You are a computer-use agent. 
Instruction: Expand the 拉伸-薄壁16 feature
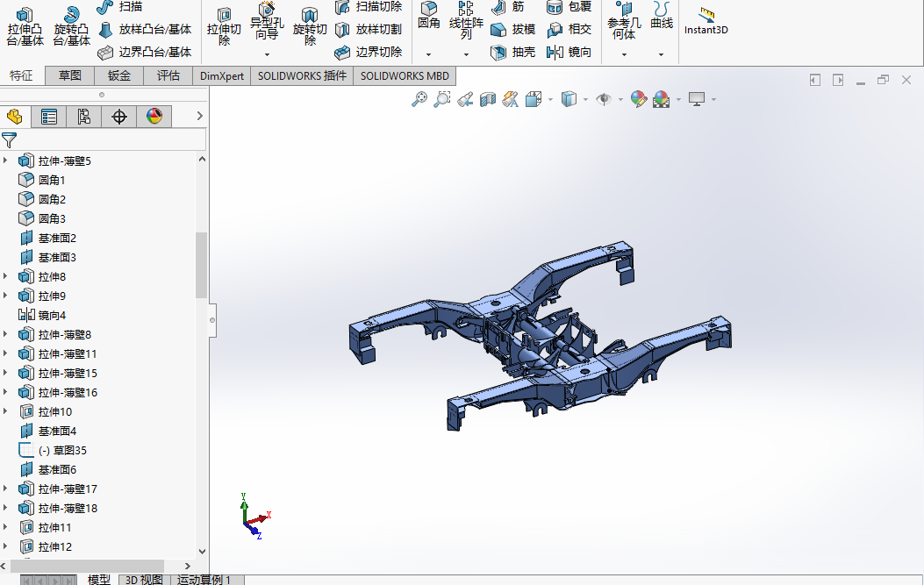5,392
